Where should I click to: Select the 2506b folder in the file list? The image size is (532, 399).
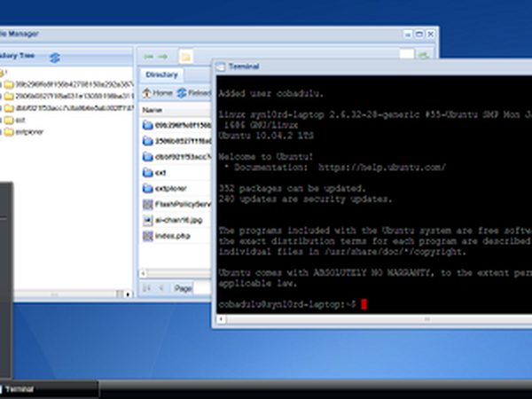pyautogui.click(x=176, y=141)
